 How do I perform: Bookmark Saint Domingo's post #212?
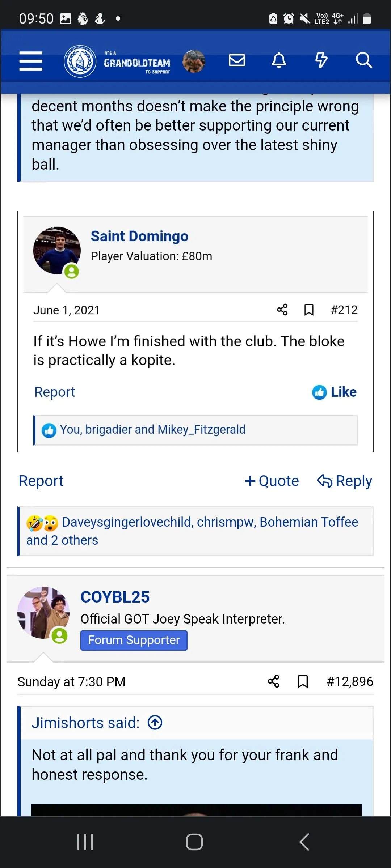[309, 310]
